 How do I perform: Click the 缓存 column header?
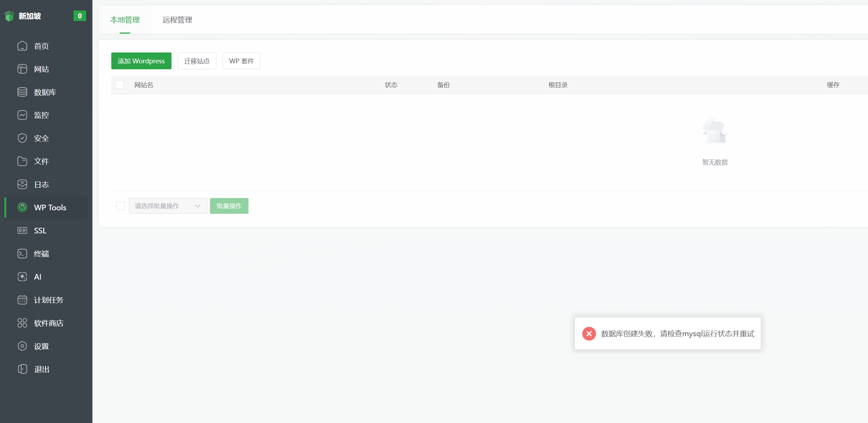tap(833, 85)
